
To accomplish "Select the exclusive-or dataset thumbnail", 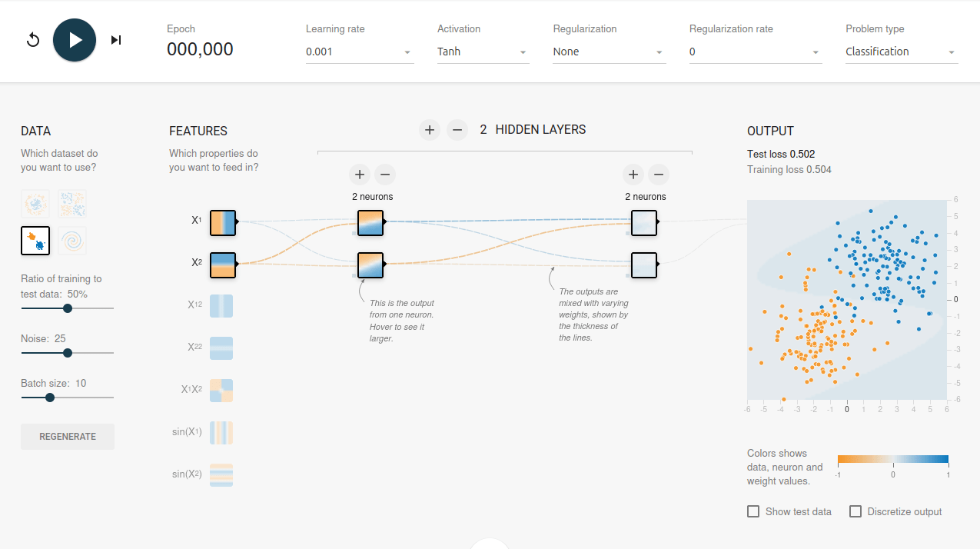I will [72, 204].
